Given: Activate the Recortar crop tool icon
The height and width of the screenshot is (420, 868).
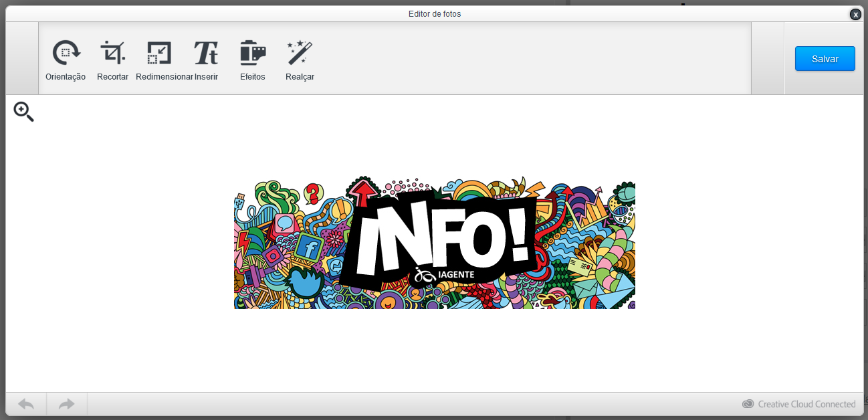Looking at the screenshot, I should (112, 53).
